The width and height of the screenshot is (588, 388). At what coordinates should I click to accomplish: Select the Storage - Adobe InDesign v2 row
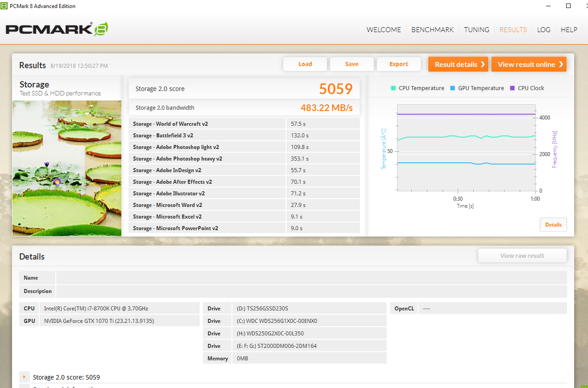244,170
